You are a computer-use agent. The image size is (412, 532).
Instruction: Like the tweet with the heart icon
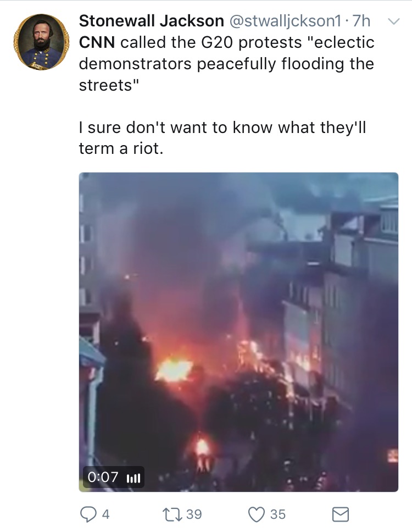click(257, 514)
